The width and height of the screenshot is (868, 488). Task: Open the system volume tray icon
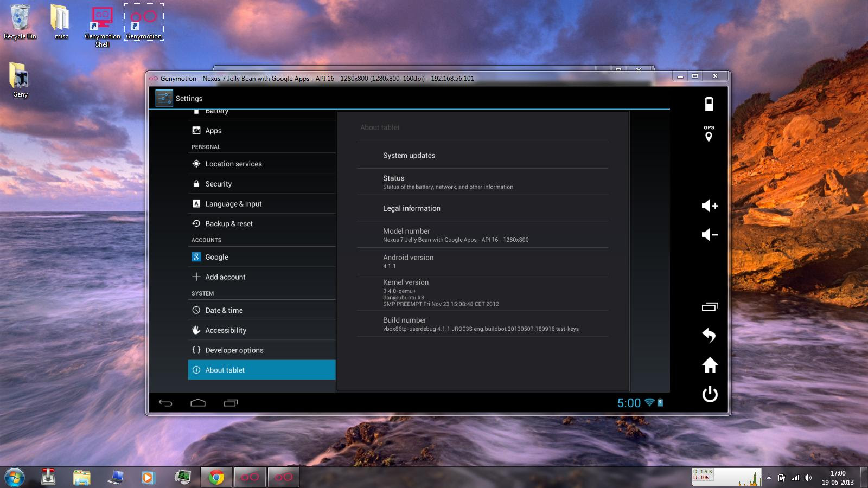pos(808,478)
